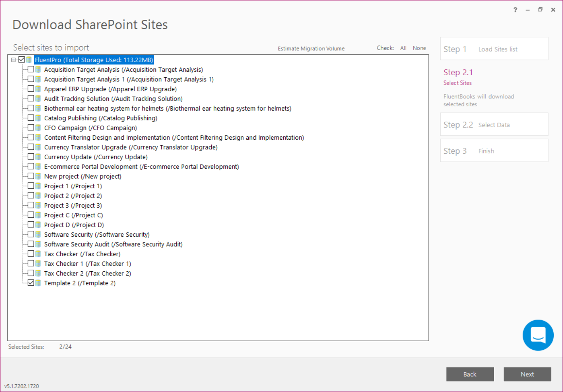Click the Project 2 site icon
Image resolution: width=563 pixels, height=392 pixels.
point(38,196)
